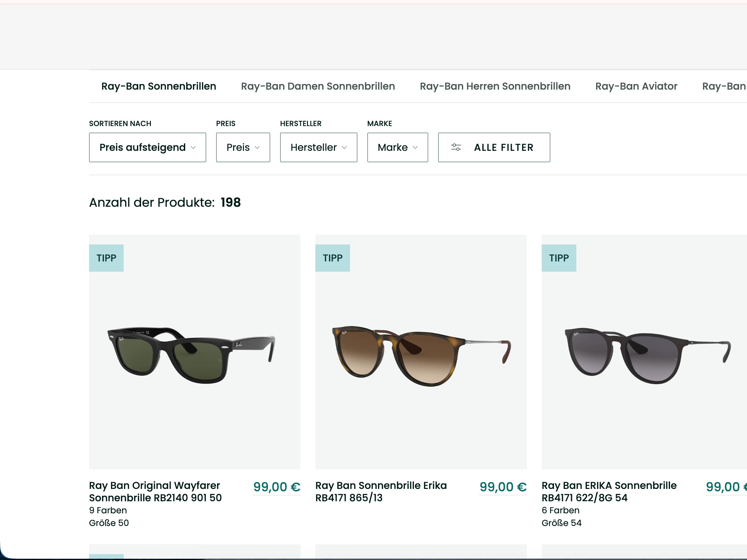This screenshot has height=560, width=747.
Task: Click the 'SORTIEREN NACH' label
Action: point(120,124)
